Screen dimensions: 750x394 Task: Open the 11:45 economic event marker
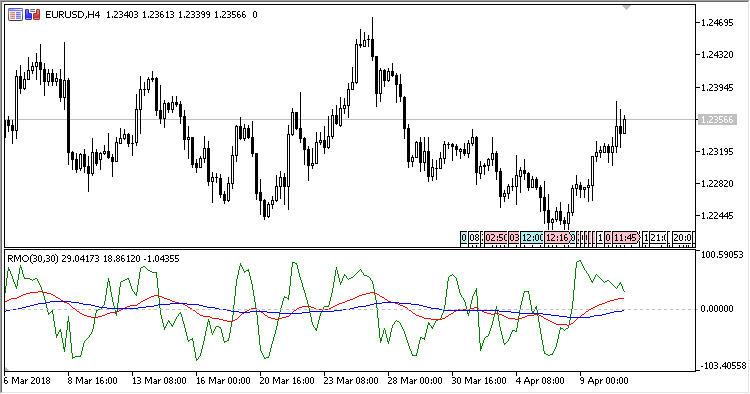(x=626, y=238)
